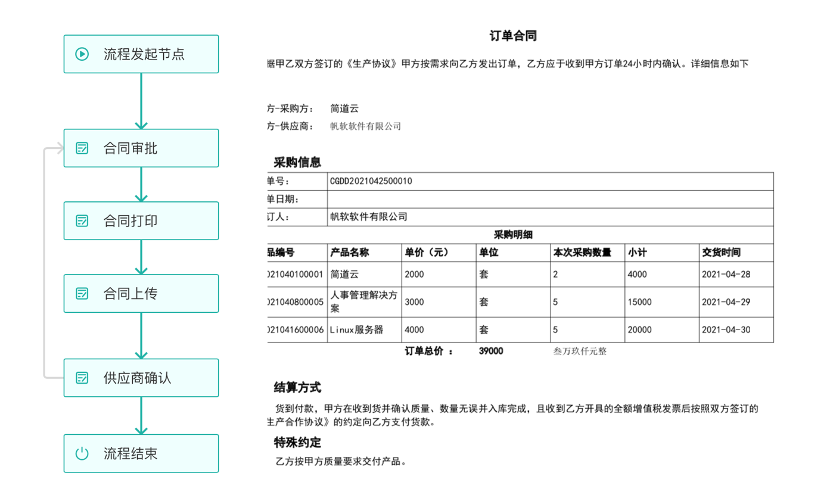830x504 pixels.
Task: Click the 单价（元） column header
Action: tap(427, 253)
